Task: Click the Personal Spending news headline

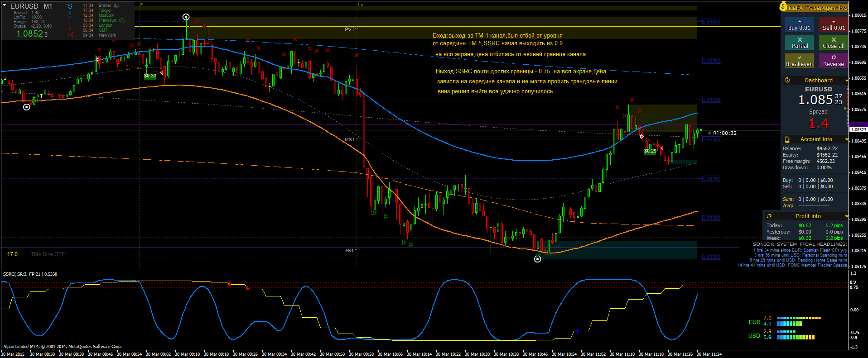Action: coord(800,255)
